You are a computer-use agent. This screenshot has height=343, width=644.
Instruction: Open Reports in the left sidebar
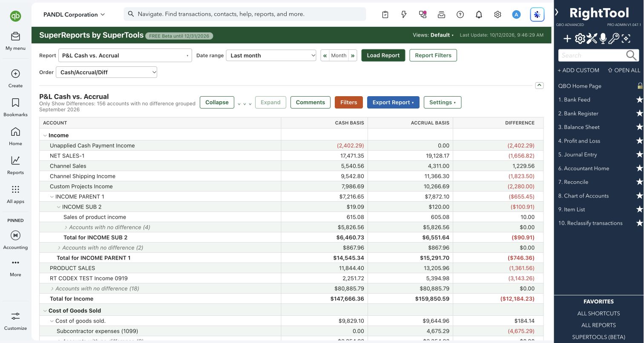(x=15, y=160)
